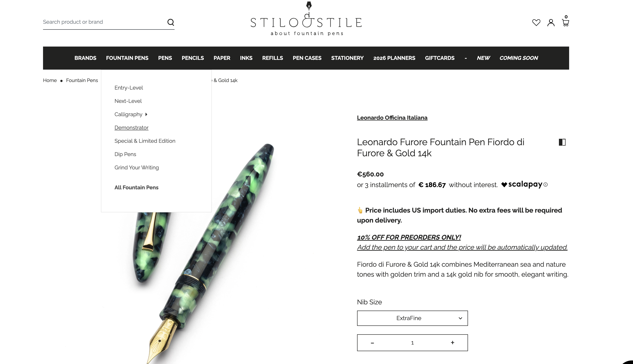Click the Scalapay info icon
This screenshot has height=364, width=633.
click(546, 184)
